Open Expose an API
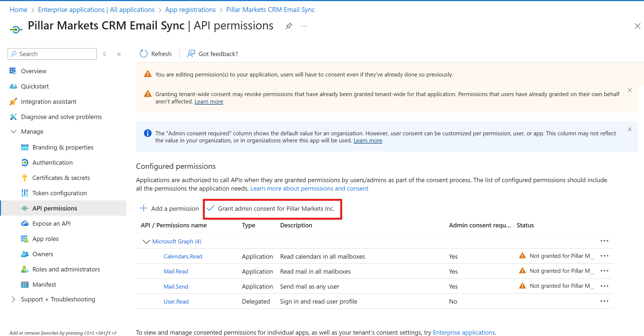644x336 pixels. (x=51, y=224)
